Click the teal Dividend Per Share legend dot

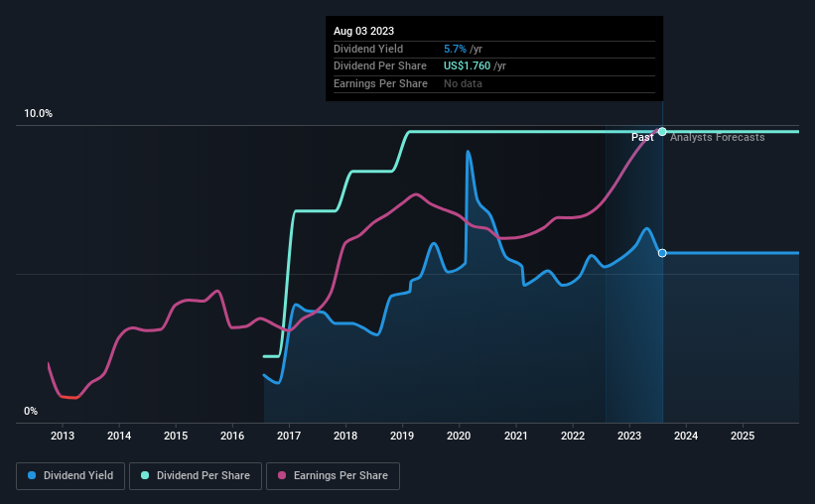pos(145,475)
